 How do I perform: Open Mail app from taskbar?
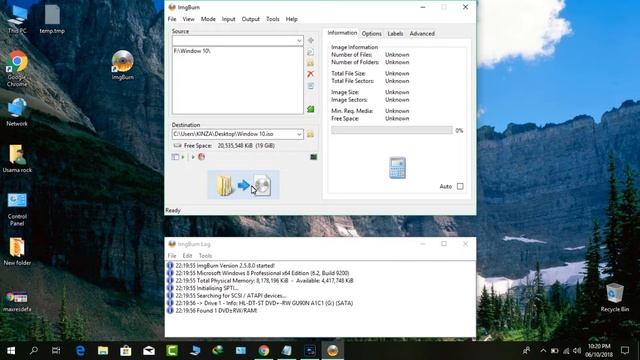click(x=149, y=351)
